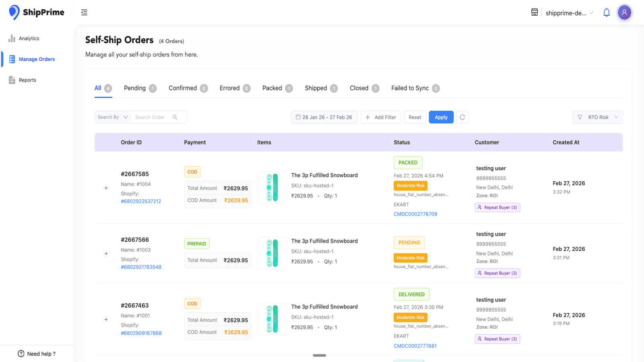Viewport: 644px width, 362px height.
Task: Open the Need help ? link
Action: click(x=37, y=354)
